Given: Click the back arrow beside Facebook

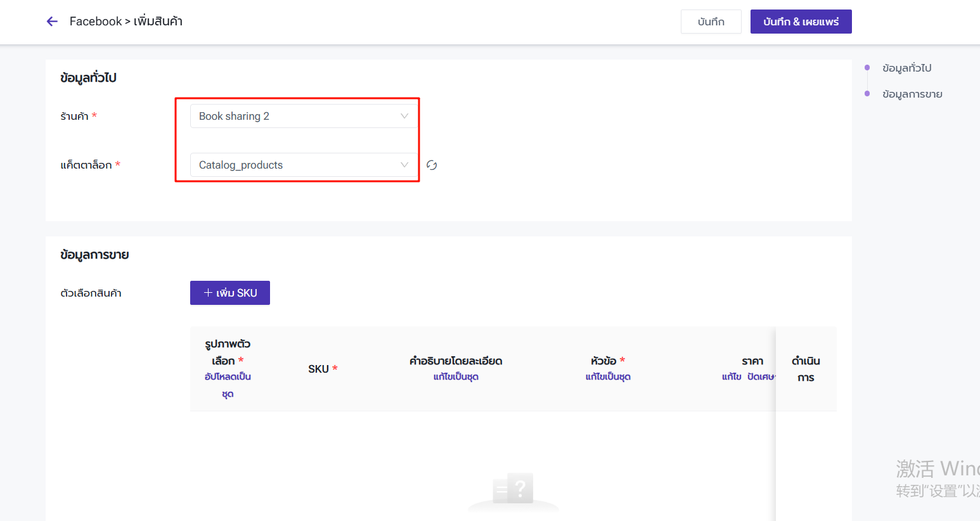Looking at the screenshot, I should tap(52, 22).
